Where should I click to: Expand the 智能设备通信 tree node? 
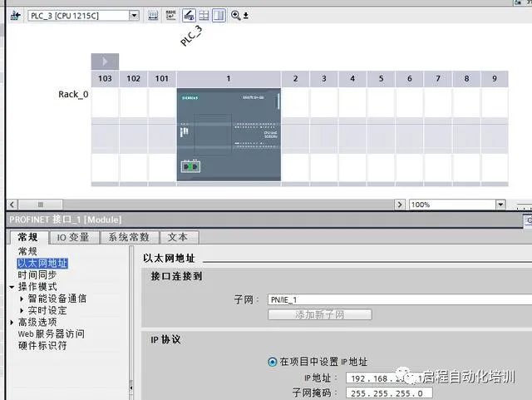(x=22, y=299)
